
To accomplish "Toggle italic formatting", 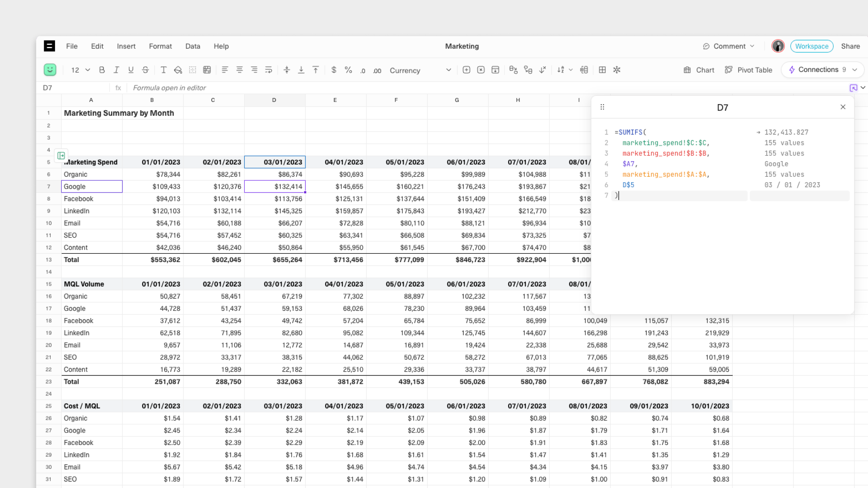I will pos(116,70).
